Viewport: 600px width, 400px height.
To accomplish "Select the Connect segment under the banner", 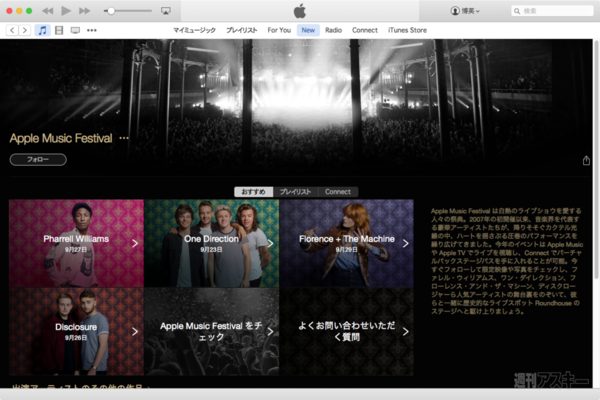I will (338, 192).
